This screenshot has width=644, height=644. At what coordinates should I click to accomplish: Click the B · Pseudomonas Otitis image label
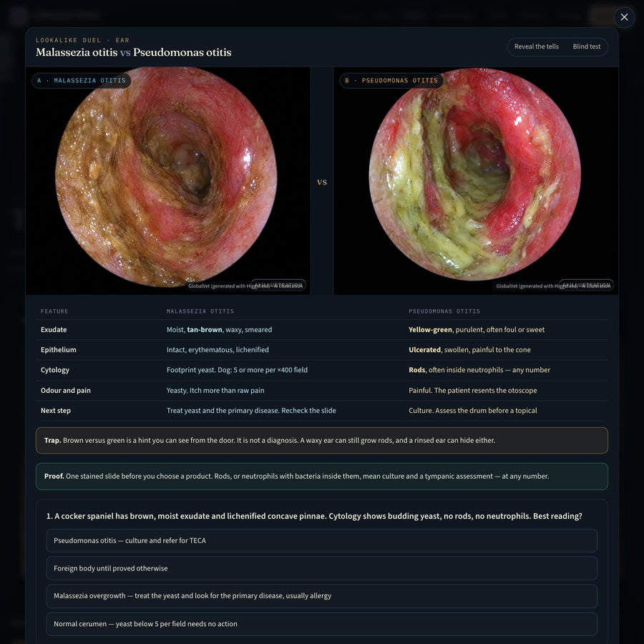click(391, 80)
